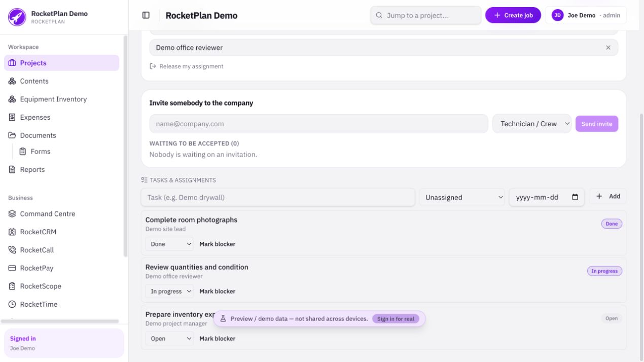Click Complete room photographs title
Viewport: 644px width, 362px height.
pyautogui.click(x=191, y=220)
